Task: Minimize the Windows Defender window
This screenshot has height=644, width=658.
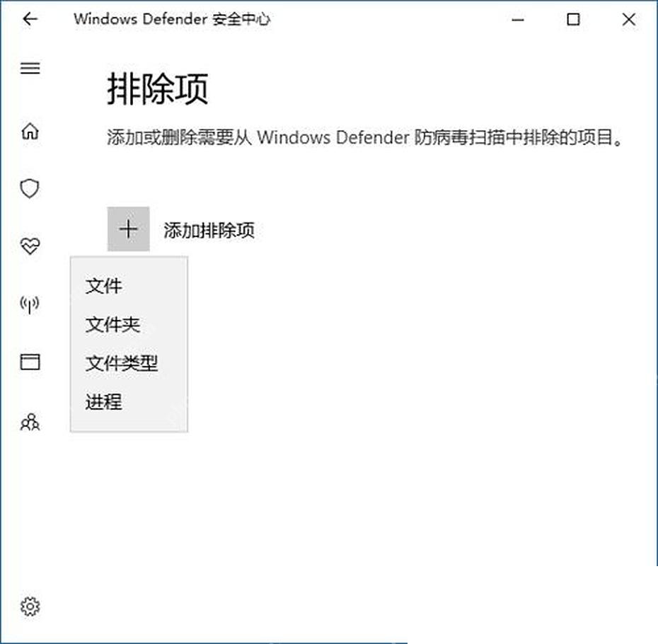Action: click(518, 19)
